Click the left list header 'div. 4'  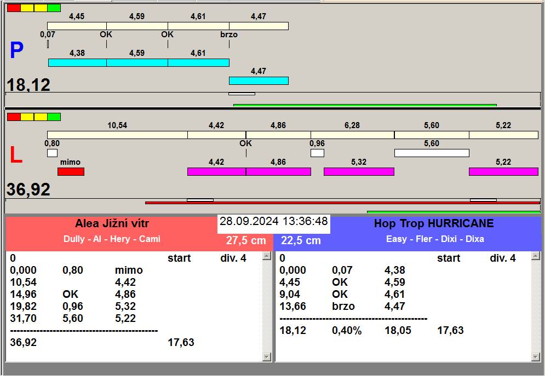point(233,258)
